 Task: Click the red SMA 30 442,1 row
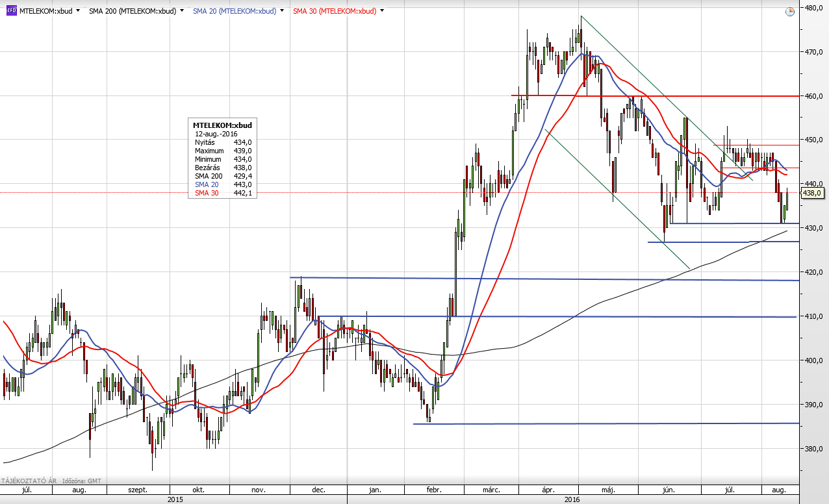(222, 193)
